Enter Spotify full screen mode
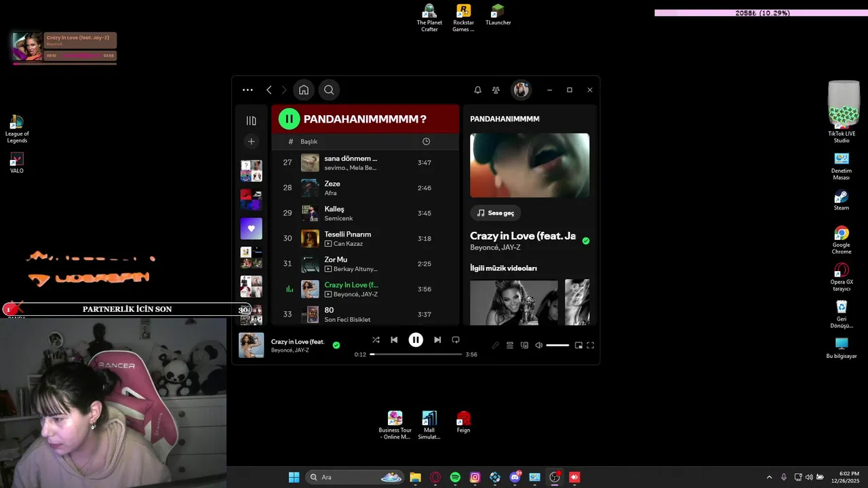This screenshot has height=488, width=868. click(591, 345)
